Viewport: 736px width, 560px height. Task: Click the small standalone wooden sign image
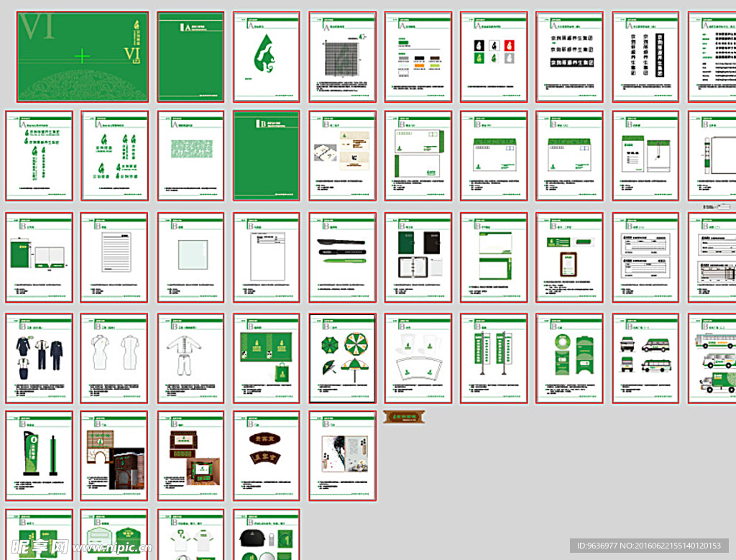(404, 417)
